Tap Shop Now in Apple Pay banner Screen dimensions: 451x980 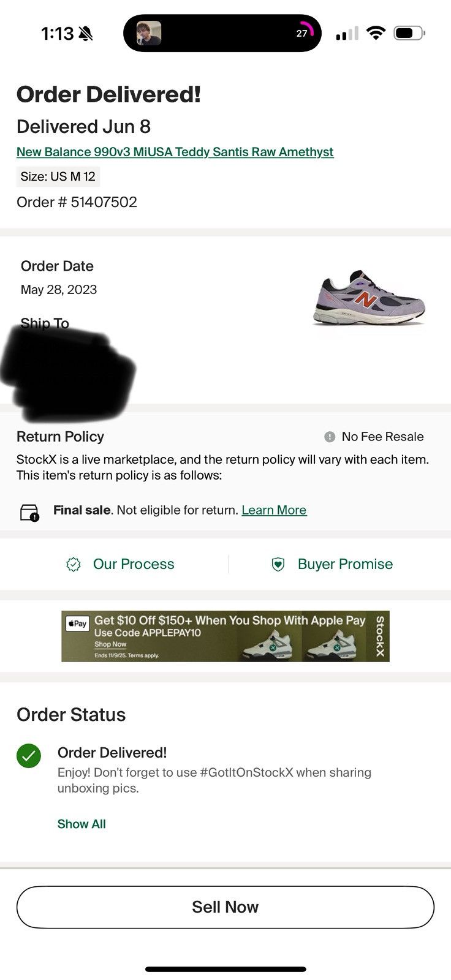click(x=110, y=644)
